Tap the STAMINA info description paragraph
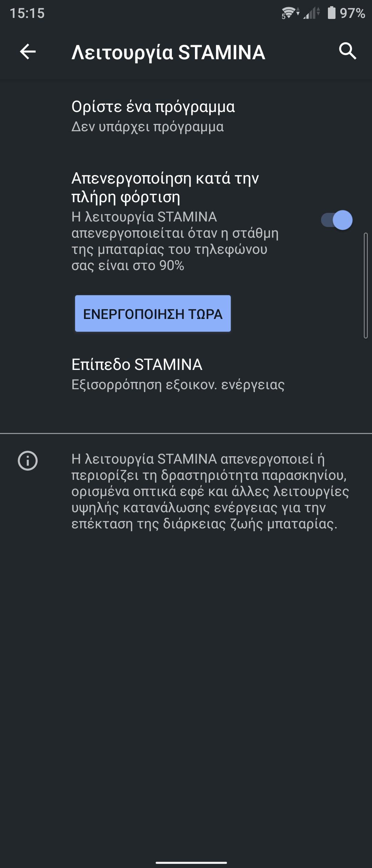 coord(210,492)
